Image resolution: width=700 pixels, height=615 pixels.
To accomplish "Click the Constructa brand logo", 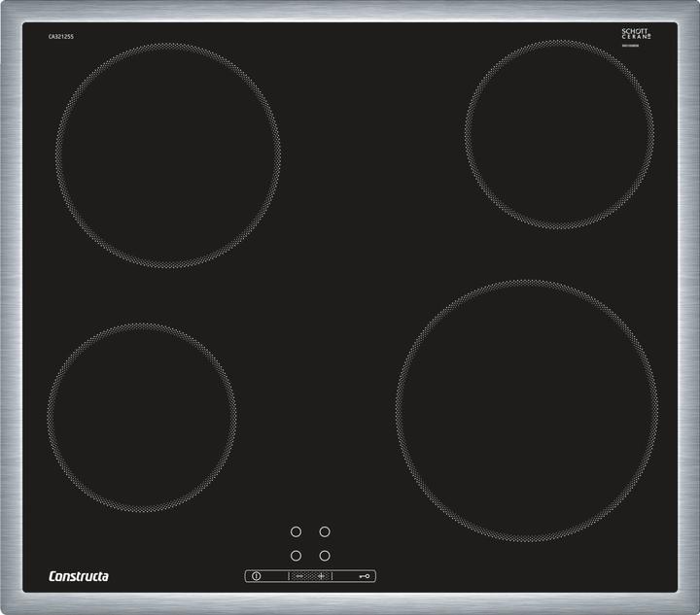I will 79,576.
